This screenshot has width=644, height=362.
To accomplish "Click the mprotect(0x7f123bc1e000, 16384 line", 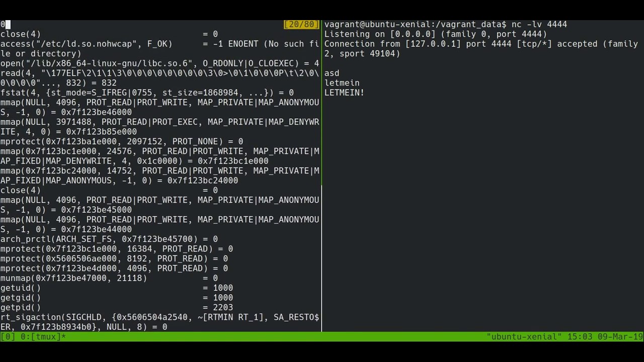I will [x=117, y=249].
